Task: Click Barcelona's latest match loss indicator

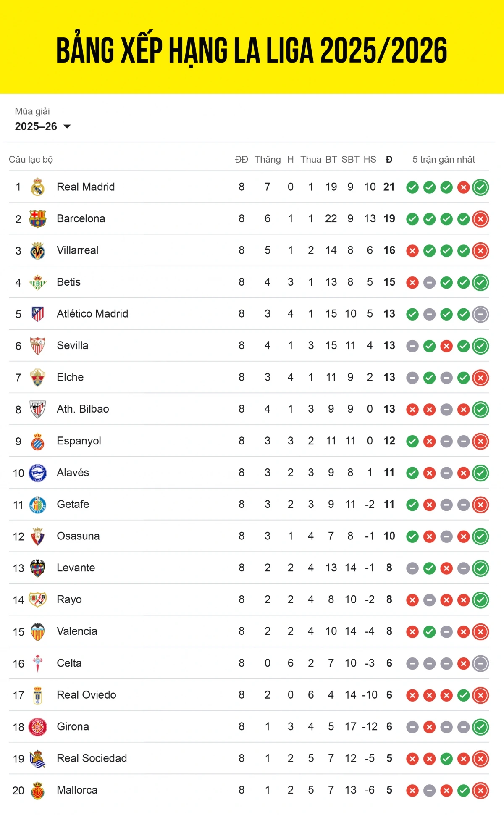Action: pos(480,219)
